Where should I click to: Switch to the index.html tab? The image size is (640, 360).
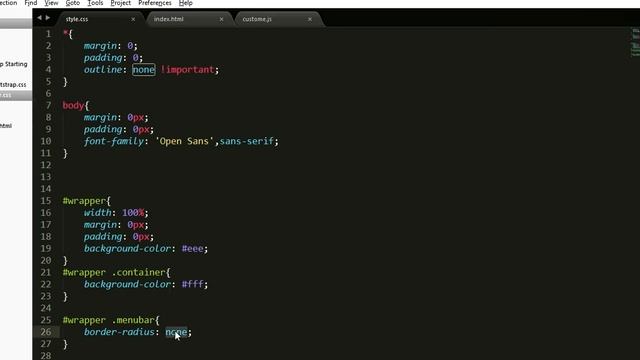tap(169, 19)
